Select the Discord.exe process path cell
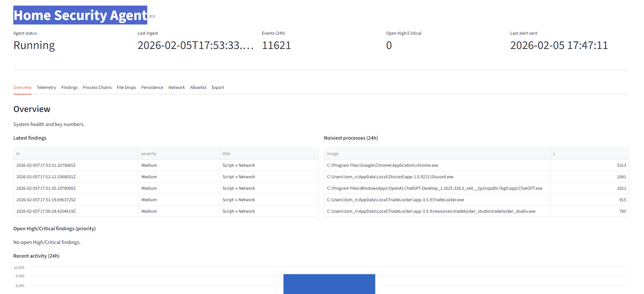Image resolution: width=644 pixels, height=294 pixels. click(x=437, y=177)
